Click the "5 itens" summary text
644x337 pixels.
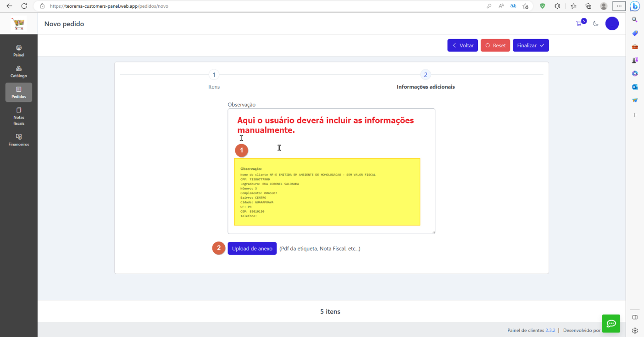[330, 311]
